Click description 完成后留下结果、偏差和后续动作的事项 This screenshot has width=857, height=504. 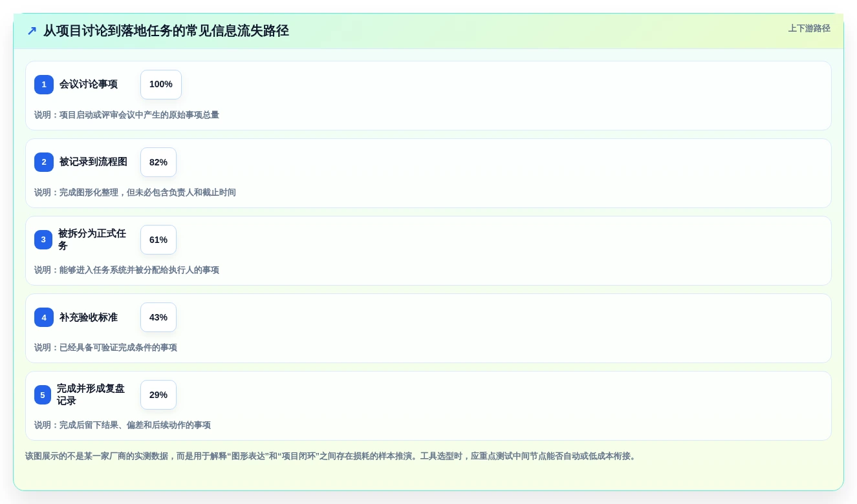tap(122, 425)
